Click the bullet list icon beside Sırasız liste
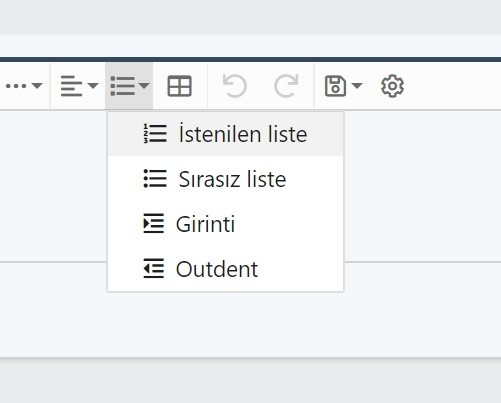The width and height of the screenshot is (501, 403). coord(155,179)
